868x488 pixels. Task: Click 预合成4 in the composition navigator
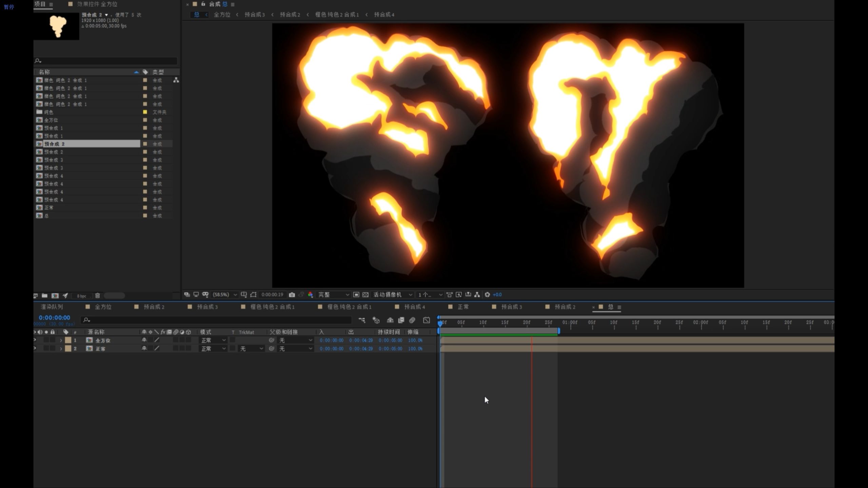384,15
